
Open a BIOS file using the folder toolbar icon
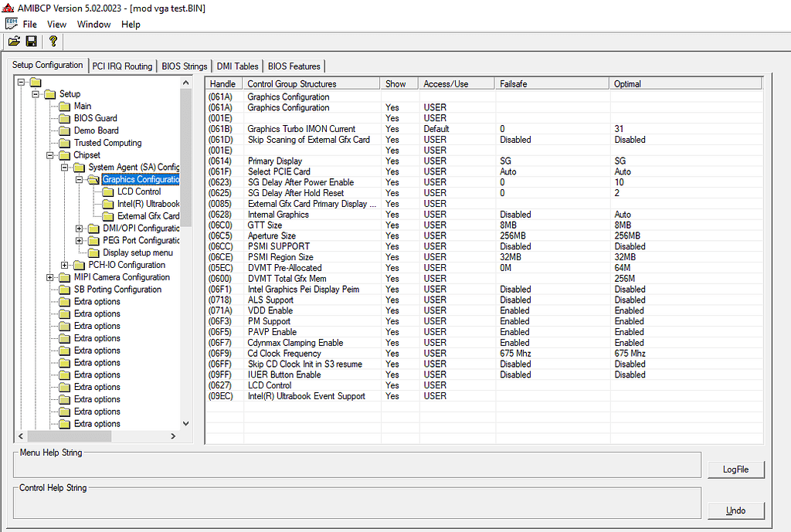click(13, 41)
